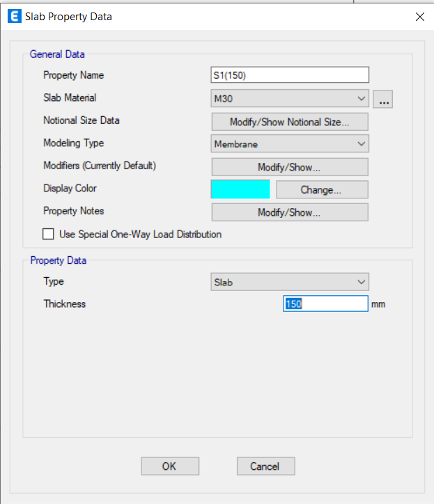Click the cyan Display Color swatch
This screenshot has width=434, height=504.
pos(240,189)
